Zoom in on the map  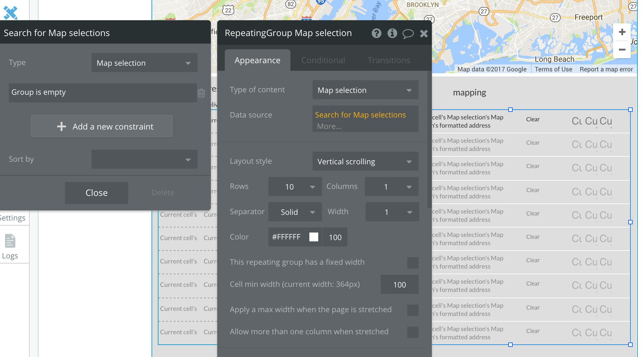622,32
